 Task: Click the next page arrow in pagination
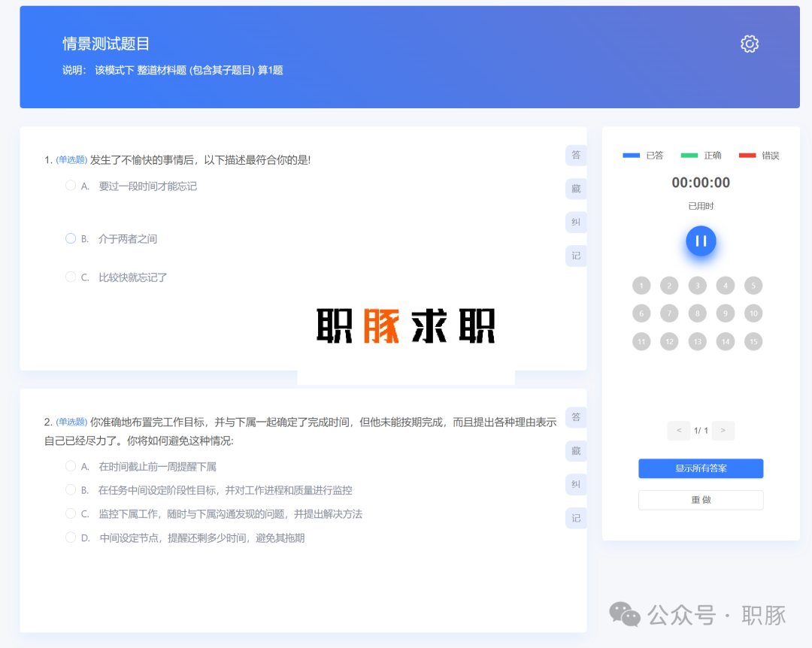coord(723,430)
